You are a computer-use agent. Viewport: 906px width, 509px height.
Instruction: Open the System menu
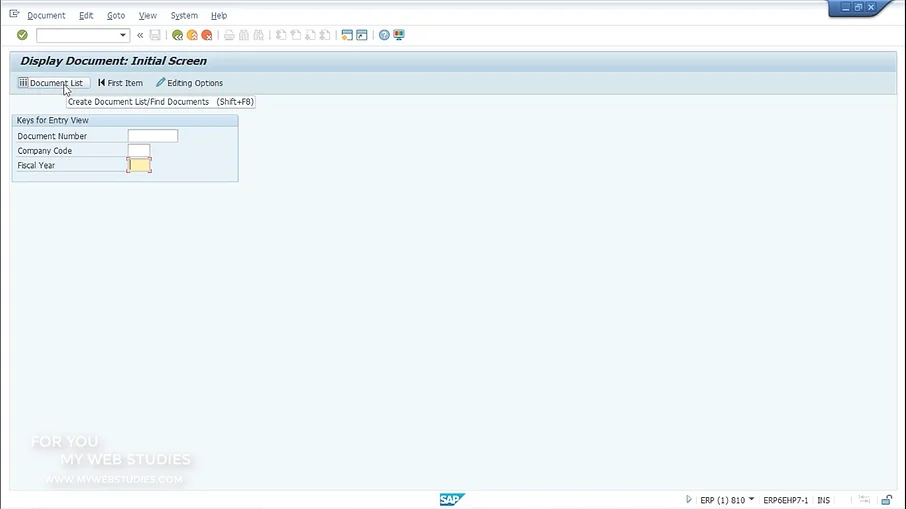[184, 16]
